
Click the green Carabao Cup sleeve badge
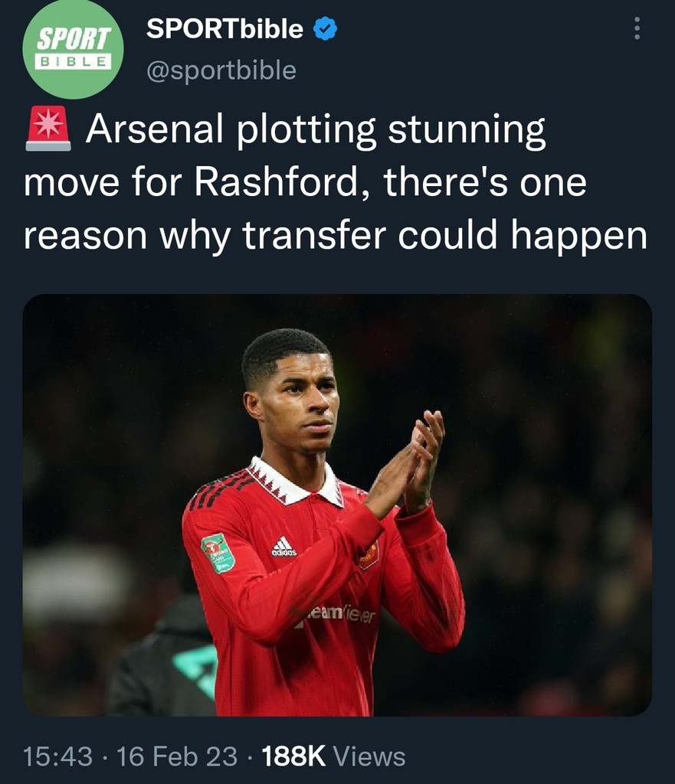[218, 551]
